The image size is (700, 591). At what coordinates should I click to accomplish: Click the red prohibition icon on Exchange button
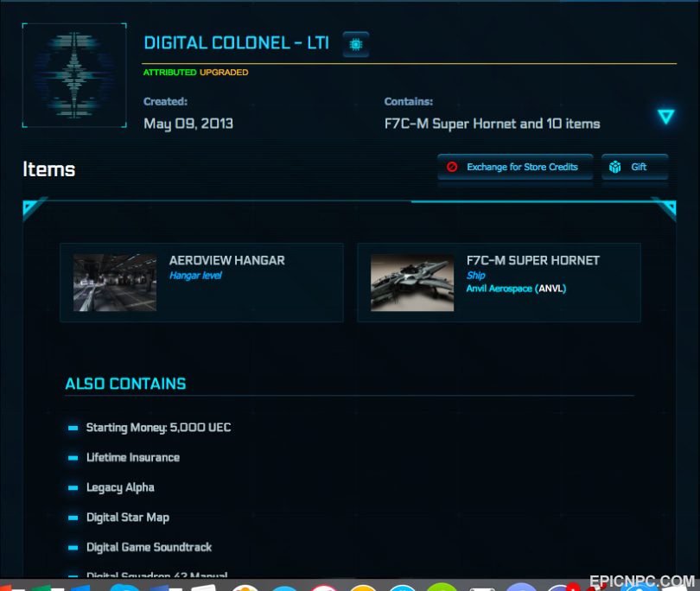point(452,167)
